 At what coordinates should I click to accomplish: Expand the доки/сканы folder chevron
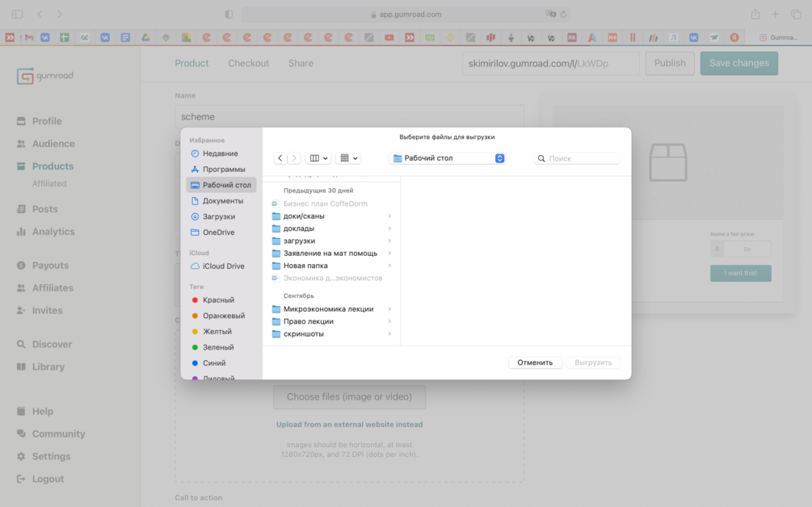click(x=389, y=216)
